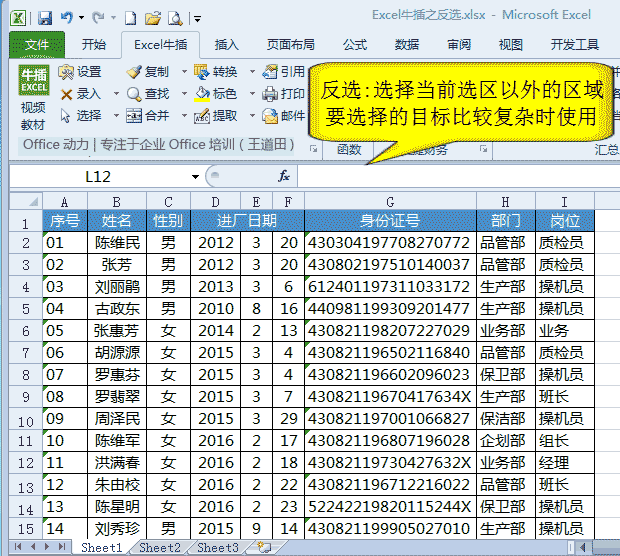Expand the Undo history dropdown arrow
620x556 pixels.
[81, 18]
